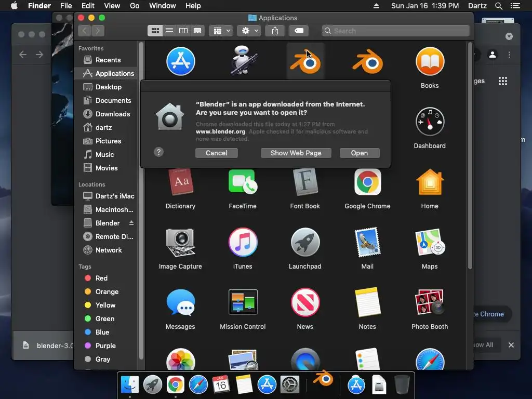Open Launchpad from Applications grid
Image resolution: width=532 pixels, height=399 pixels.
(305, 242)
